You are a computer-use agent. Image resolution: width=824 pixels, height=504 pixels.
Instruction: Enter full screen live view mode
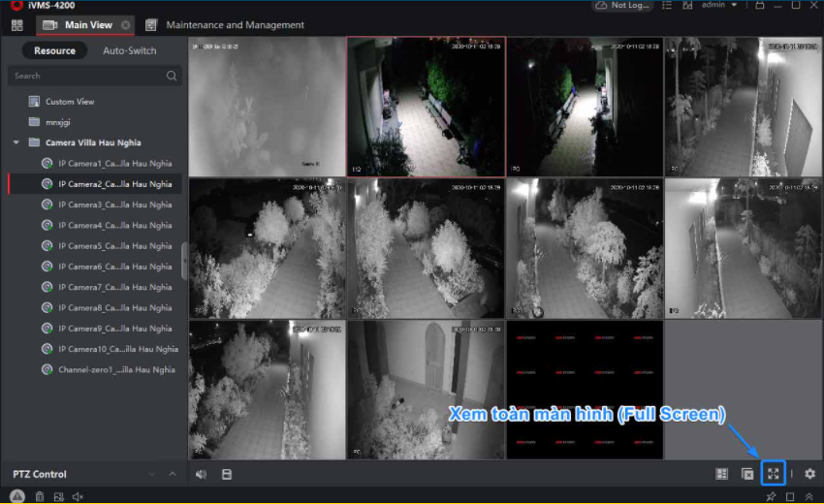point(773,474)
